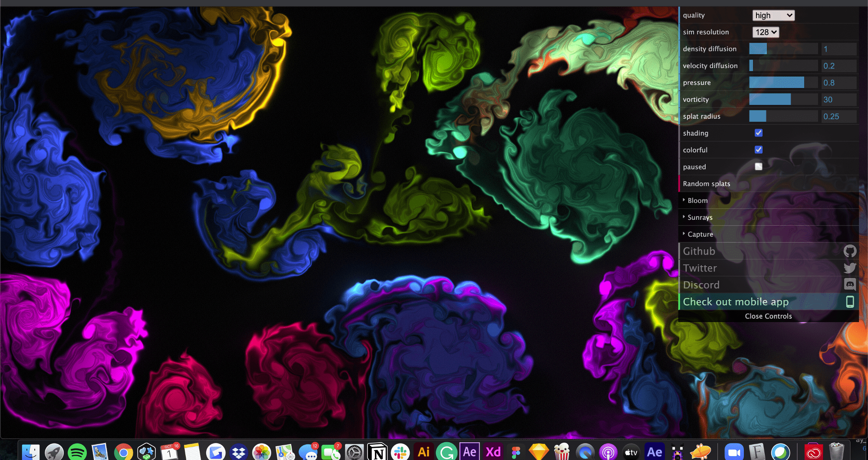Click the Github octocat icon
The height and width of the screenshot is (460, 868).
coord(850,251)
